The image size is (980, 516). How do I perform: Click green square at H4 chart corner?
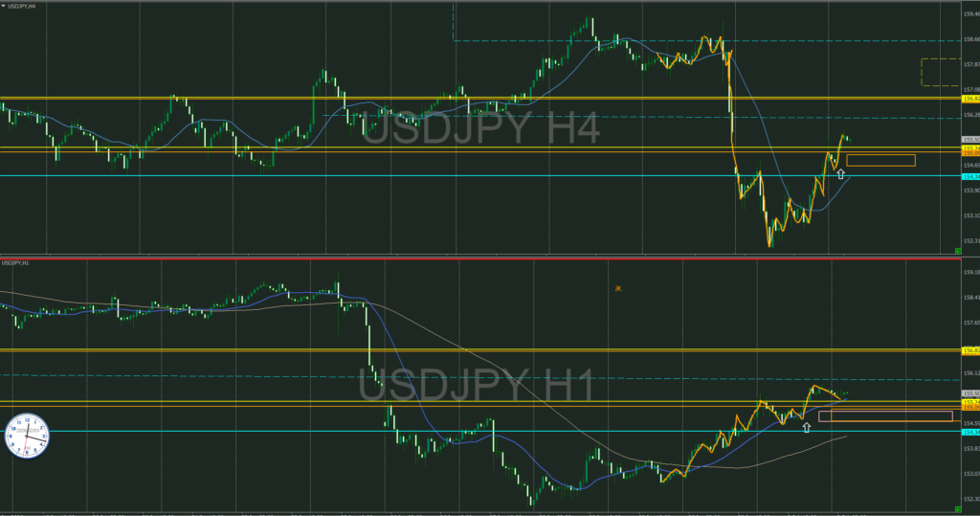[957, 251]
